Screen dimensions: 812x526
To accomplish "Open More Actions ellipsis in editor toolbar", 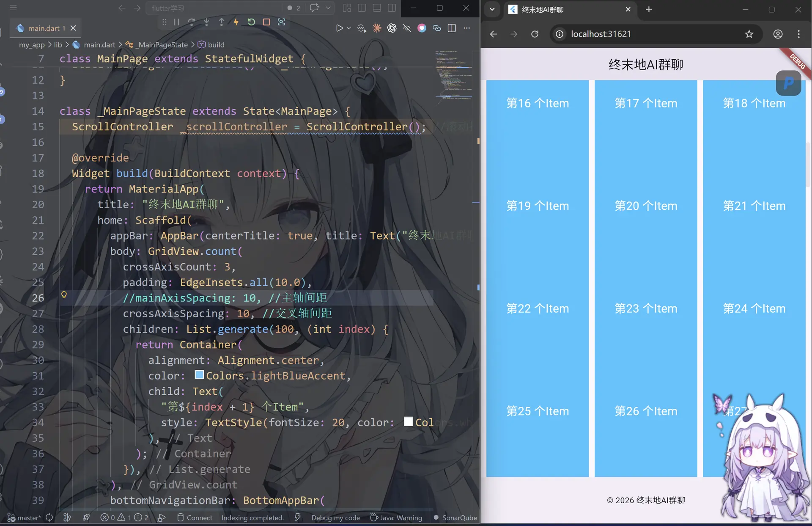I will click(x=467, y=28).
